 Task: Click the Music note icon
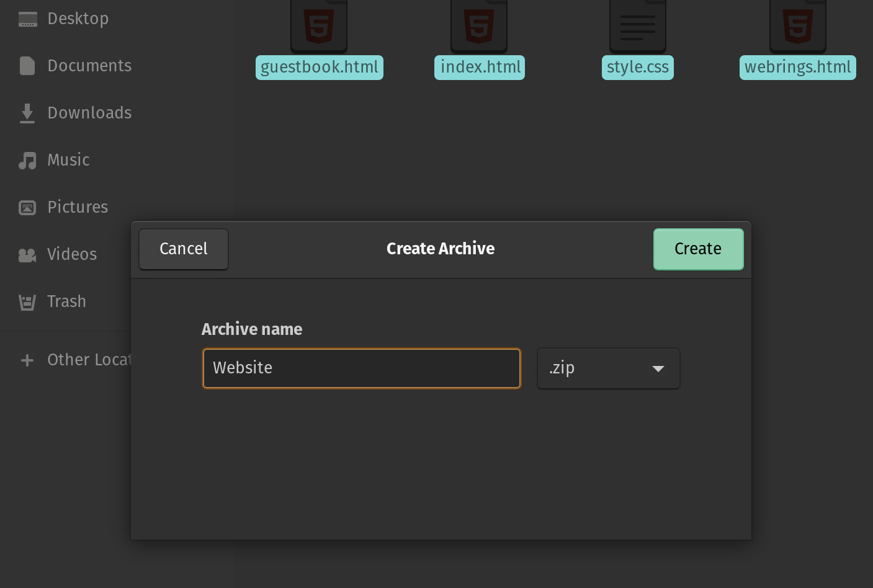point(27,161)
